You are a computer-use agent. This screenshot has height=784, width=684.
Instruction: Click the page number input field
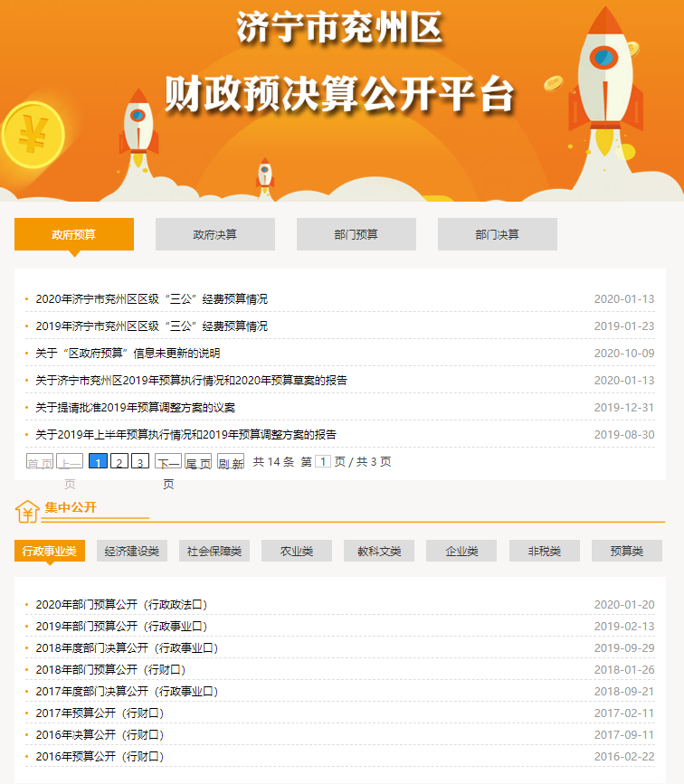click(x=322, y=462)
